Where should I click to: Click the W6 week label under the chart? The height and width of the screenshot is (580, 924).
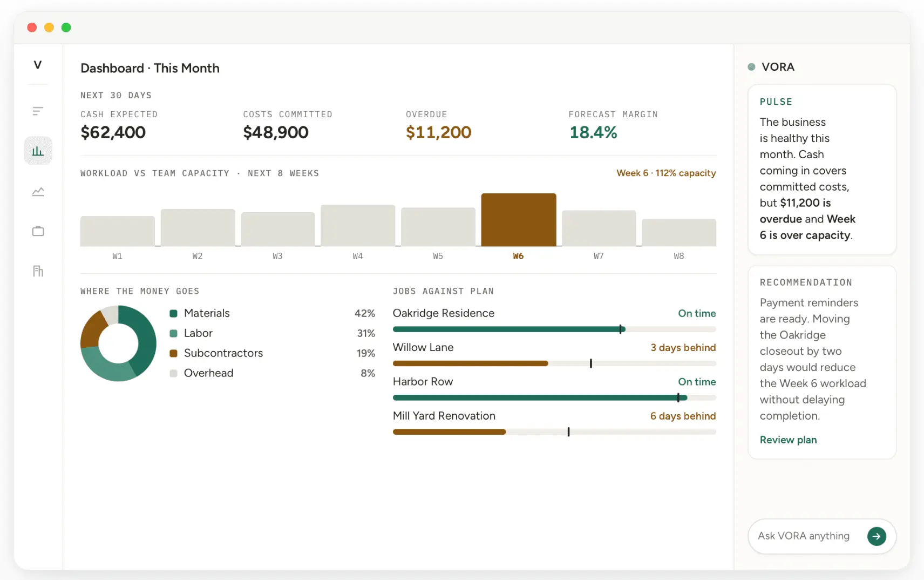point(518,257)
